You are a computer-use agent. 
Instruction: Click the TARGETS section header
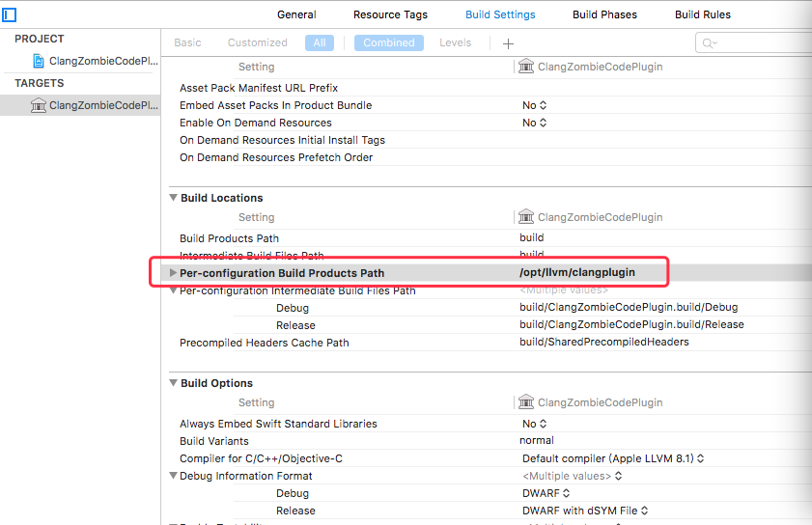[x=40, y=83]
